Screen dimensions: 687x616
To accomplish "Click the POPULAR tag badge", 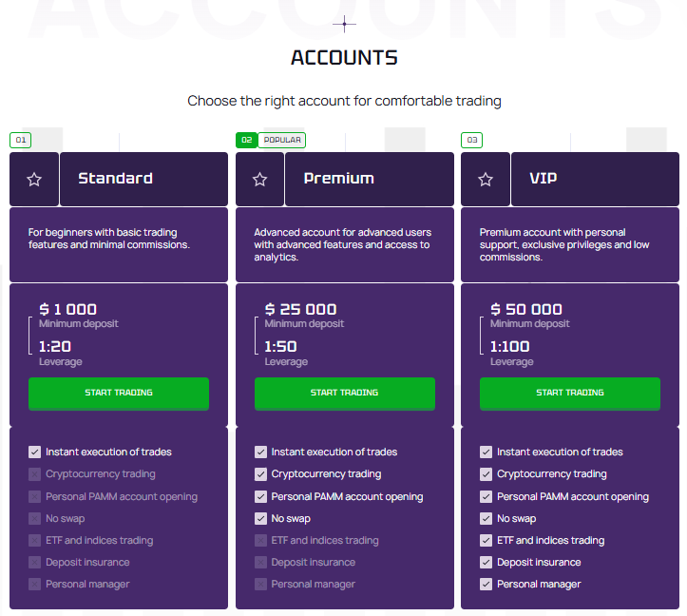I will (282, 141).
